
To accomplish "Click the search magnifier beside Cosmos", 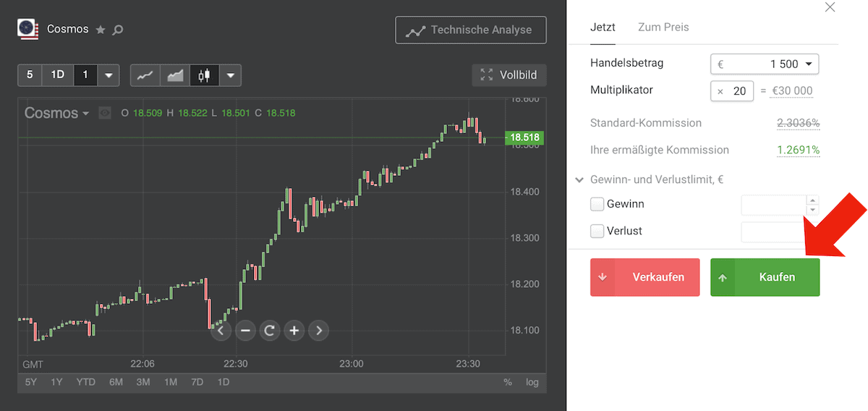I will pos(118,30).
